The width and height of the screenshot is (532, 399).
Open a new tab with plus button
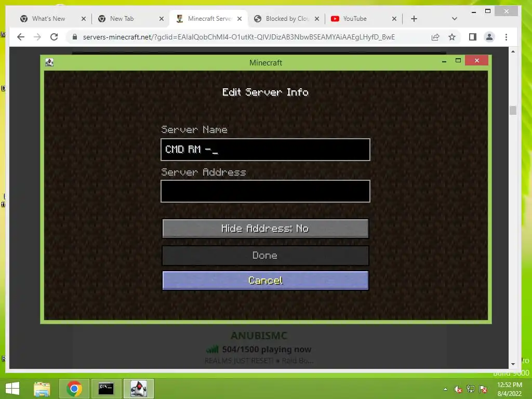click(414, 19)
